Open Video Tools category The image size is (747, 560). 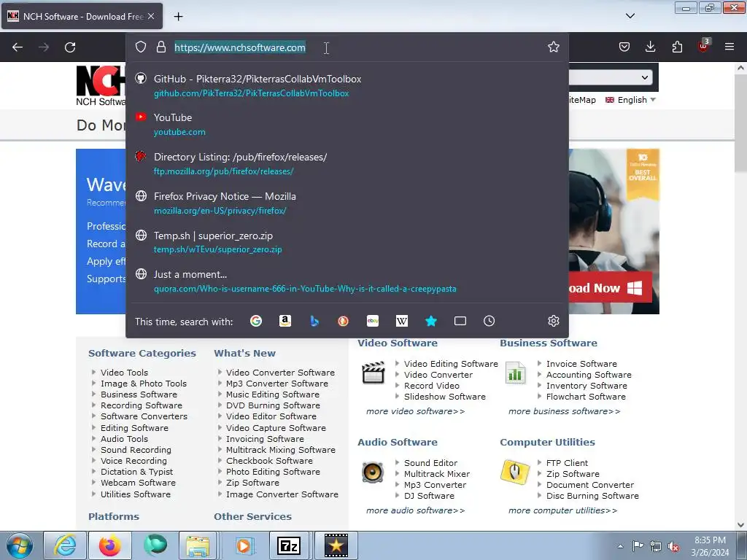tap(124, 373)
